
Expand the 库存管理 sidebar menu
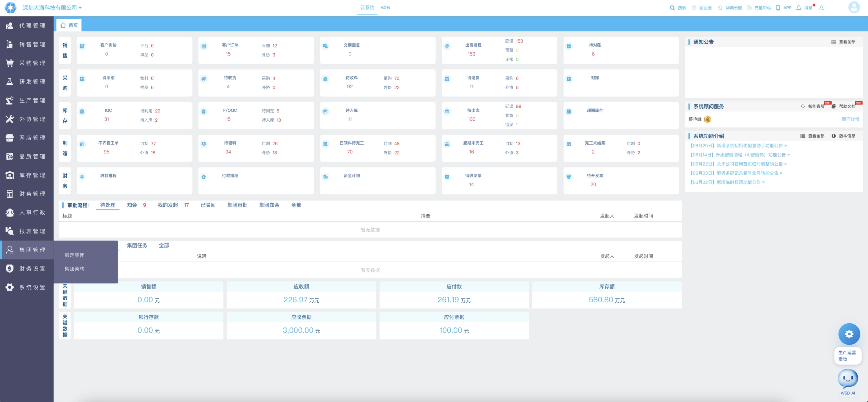pyautogui.click(x=27, y=175)
